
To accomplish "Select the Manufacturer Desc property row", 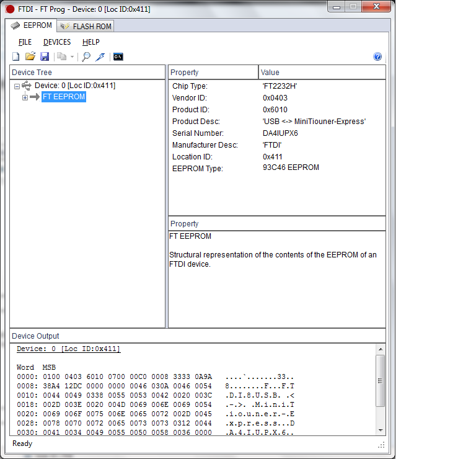I will coord(277,145).
